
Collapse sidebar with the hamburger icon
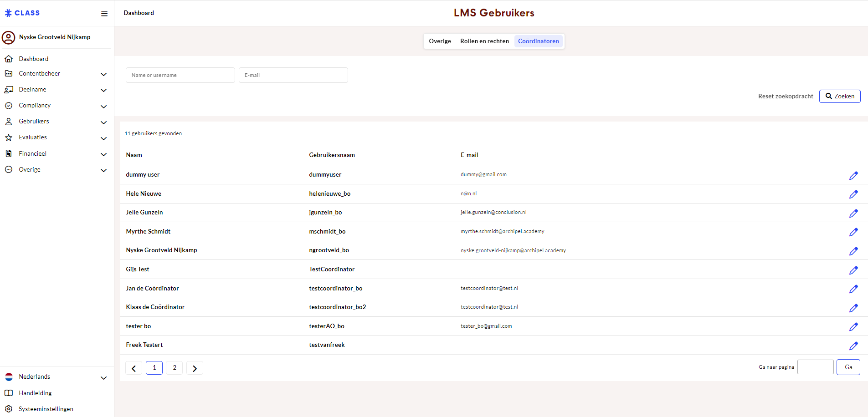(x=104, y=14)
